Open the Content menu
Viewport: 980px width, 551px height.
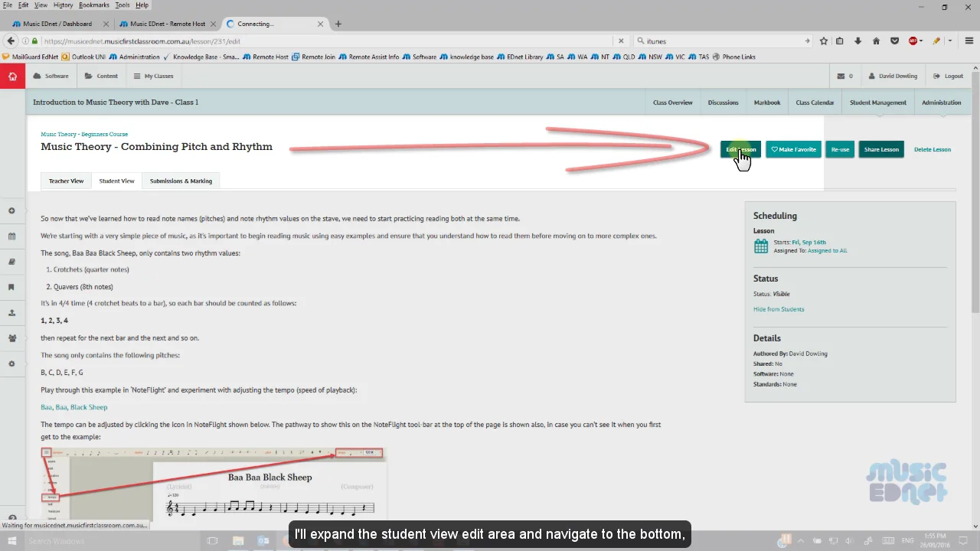(x=102, y=76)
